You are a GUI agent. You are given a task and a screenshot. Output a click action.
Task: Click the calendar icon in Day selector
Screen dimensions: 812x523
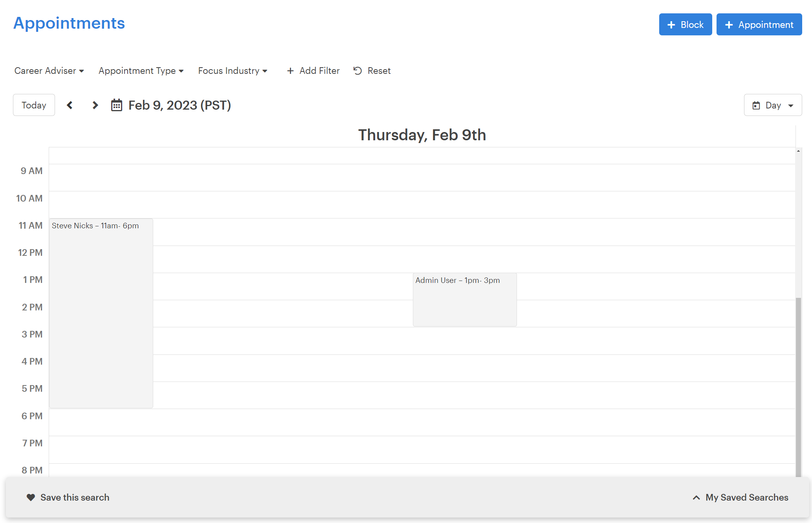coord(756,105)
